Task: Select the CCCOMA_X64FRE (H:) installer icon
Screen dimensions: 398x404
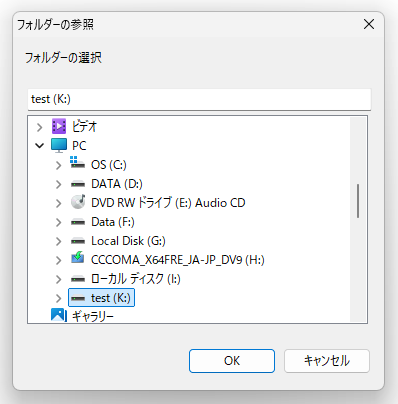Action: point(78,258)
